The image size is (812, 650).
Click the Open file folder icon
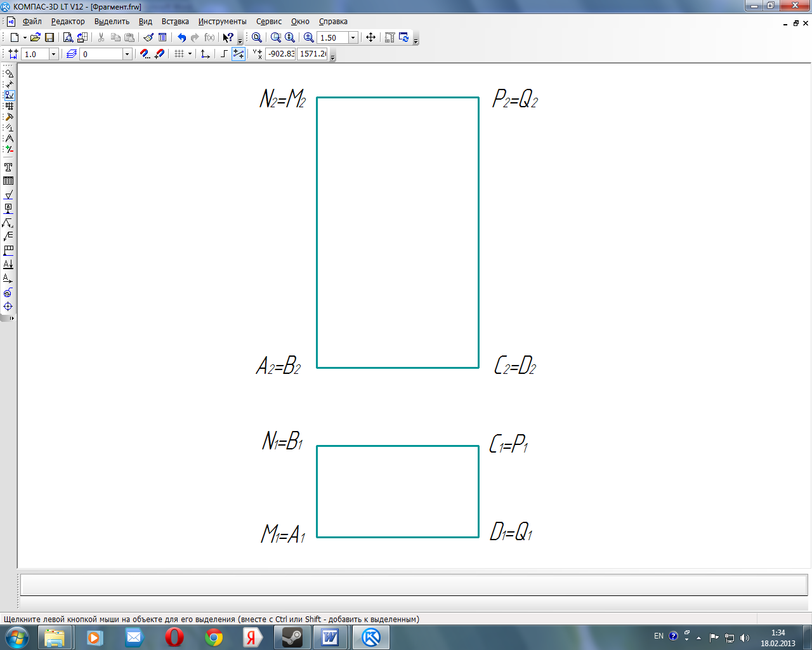click(36, 38)
